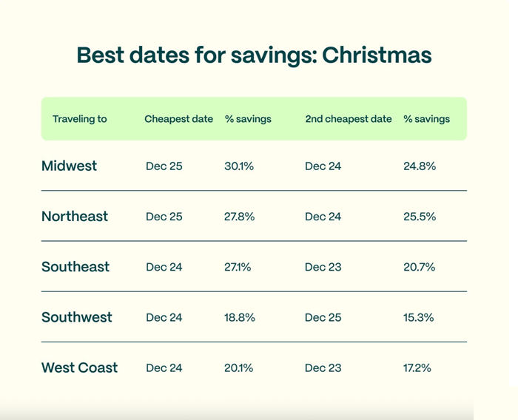The width and height of the screenshot is (518, 420).
Task: Click the 15.3% second savings value for Southwest
Action: [x=419, y=317]
